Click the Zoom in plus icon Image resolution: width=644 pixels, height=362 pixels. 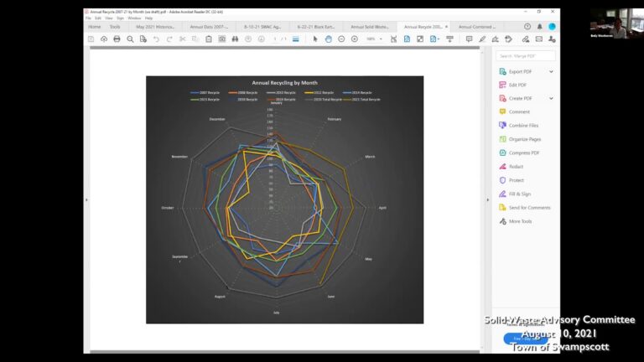354,39
